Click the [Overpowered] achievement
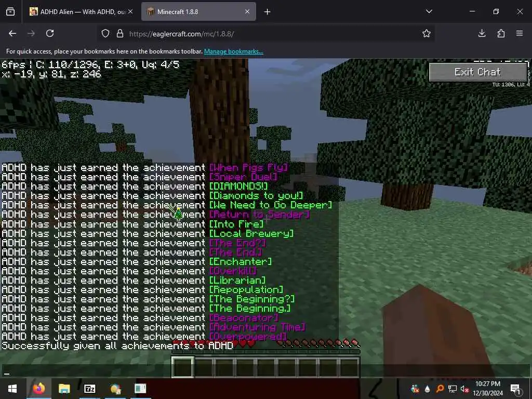The height and width of the screenshot is (399, 532). click(248, 337)
